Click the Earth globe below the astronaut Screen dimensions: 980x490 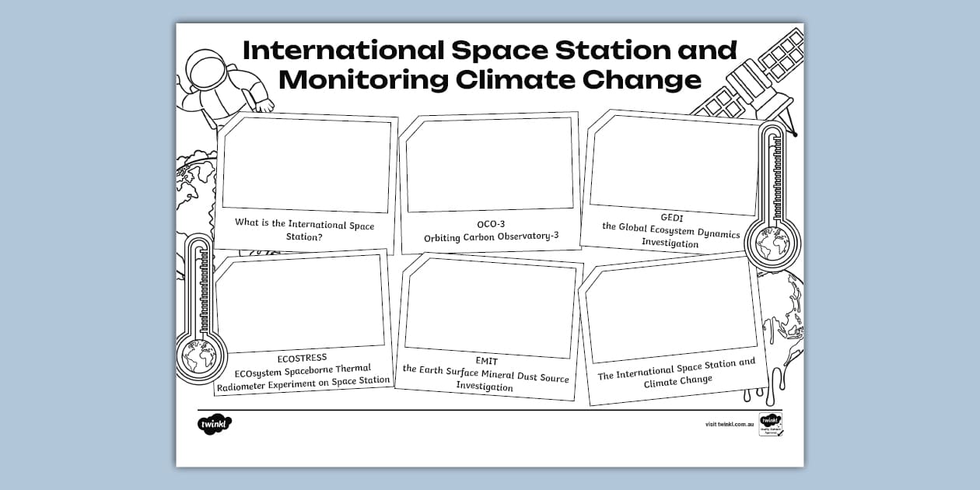coord(194,187)
